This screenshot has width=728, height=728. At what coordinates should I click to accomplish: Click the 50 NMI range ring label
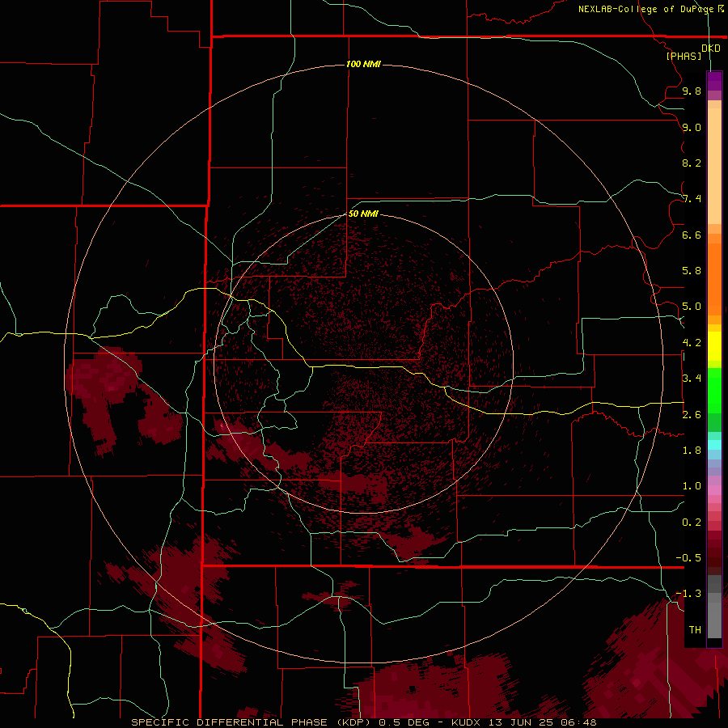363,214
